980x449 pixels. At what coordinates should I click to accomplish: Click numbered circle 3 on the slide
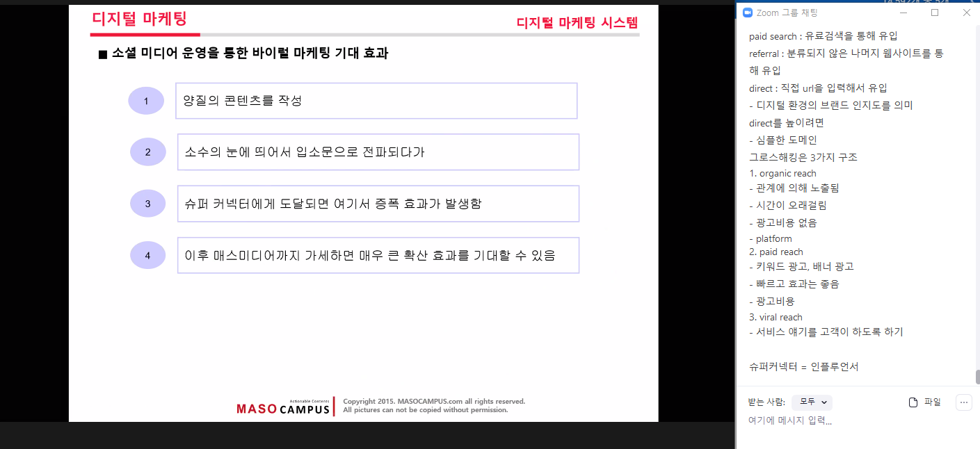pyautogui.click(x=147, y=204)
